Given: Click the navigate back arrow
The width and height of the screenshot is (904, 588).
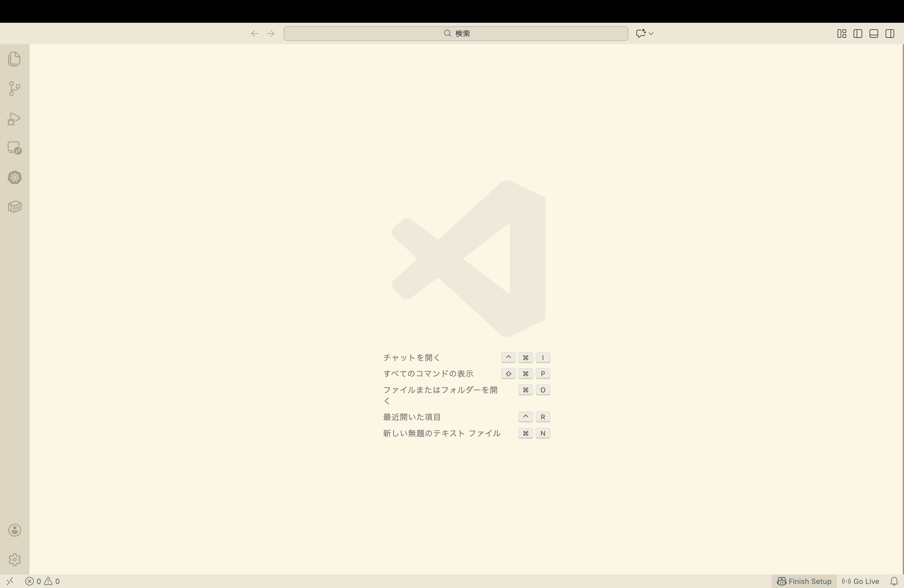Looking at the screenshot, I should point(254,34).
